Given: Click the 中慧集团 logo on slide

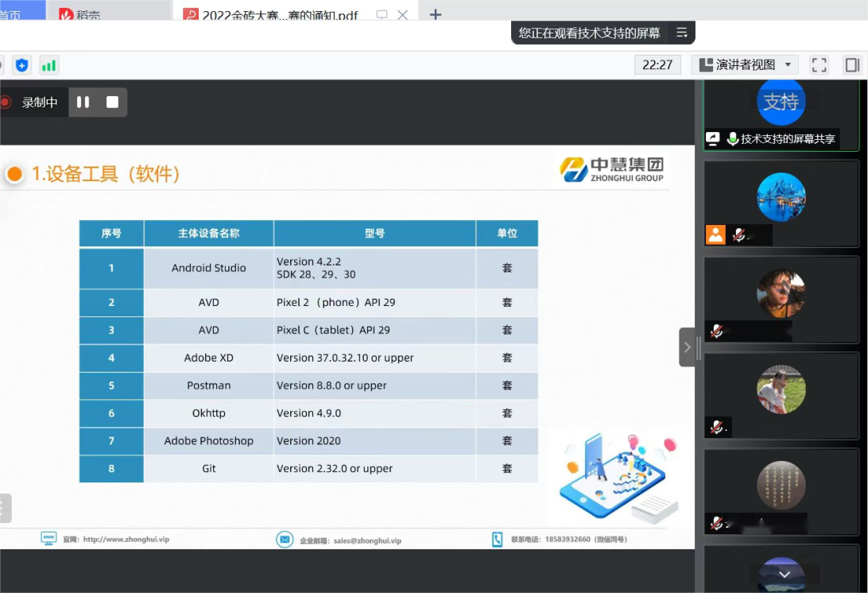Looking at the screenshot, I should 611,169.
